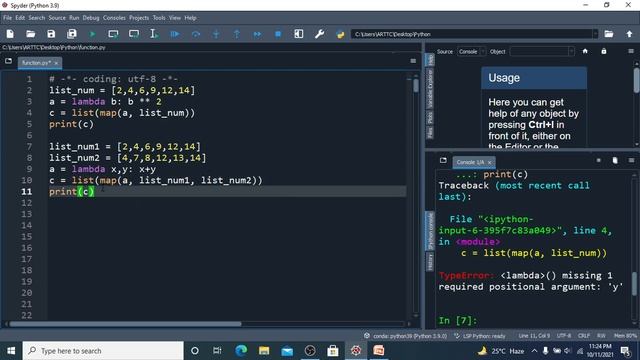Switch to the Variable Explorer side tab
Image resolution: width=640 pixels, height=360 pixels.
coord(430,88)
